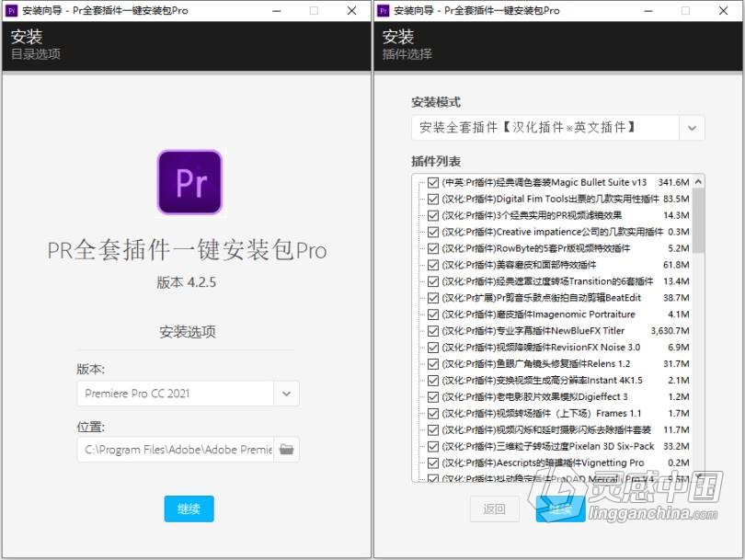The height and width of the screenshot is (560, 745).
Task: Select the Pixelan 3D Six-Pack row label
Action: click(548, 447)
